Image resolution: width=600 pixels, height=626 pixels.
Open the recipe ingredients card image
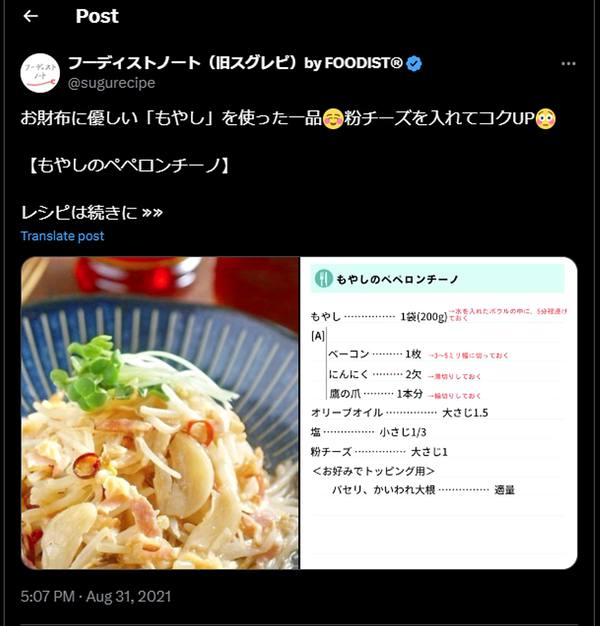point(439,413)
